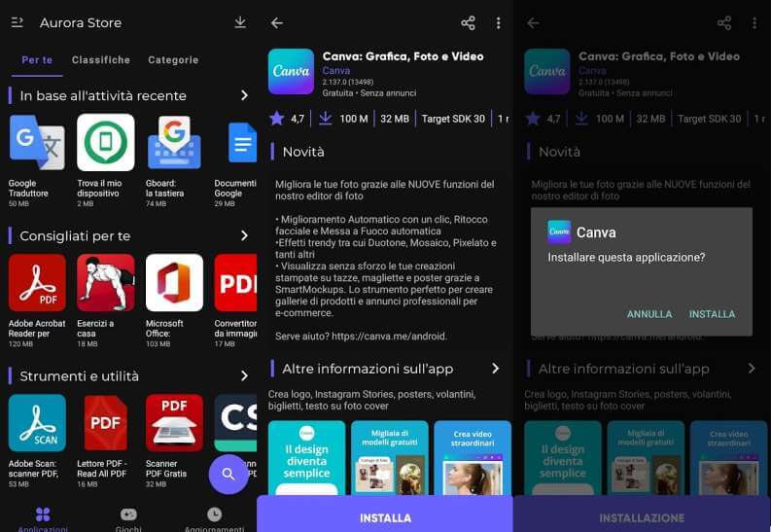Expand Altre informazioni sull'app in middle panel
This screenshot has height=532, width=771.
(495, 369)
